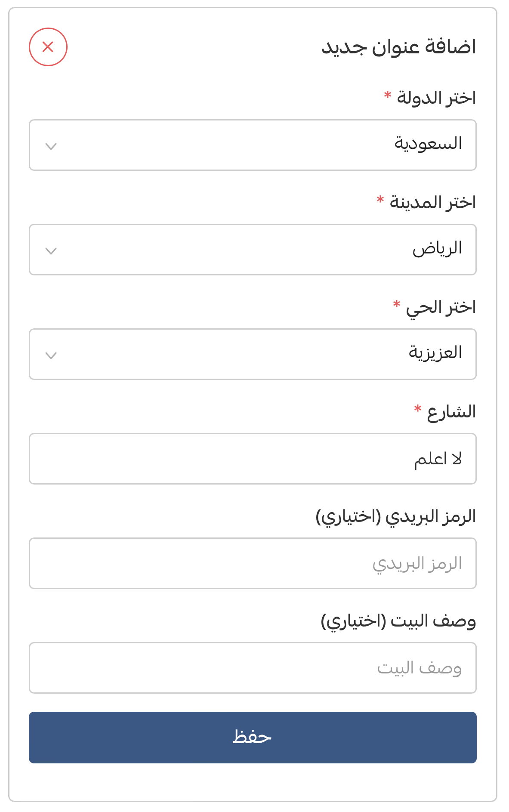The image size is (509, 812).
Task: Click the chevron arrow in the city selector
Action: coord(51,251)
